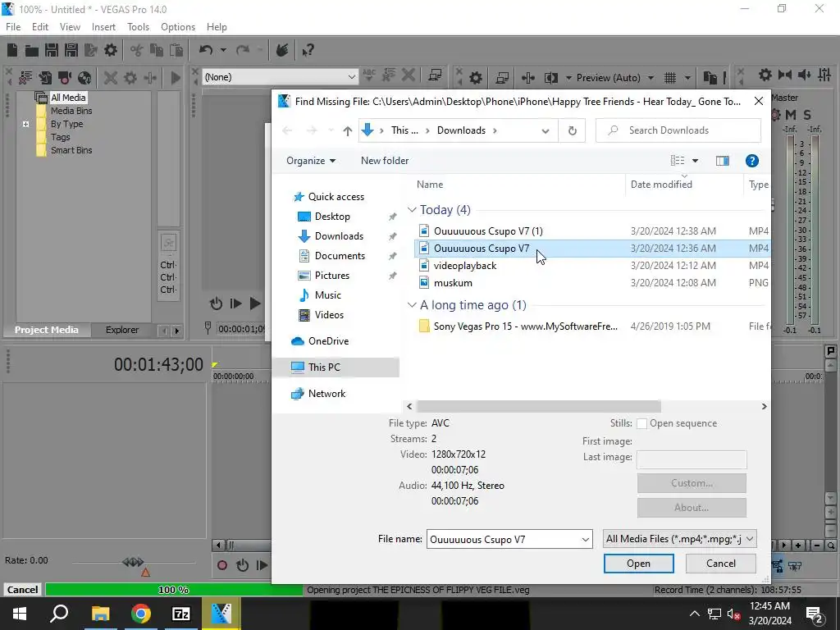Click the Split Screen View icon in preview
This screenshot has width=840, height=630.
pyautogui.click(x=551, y=78)
